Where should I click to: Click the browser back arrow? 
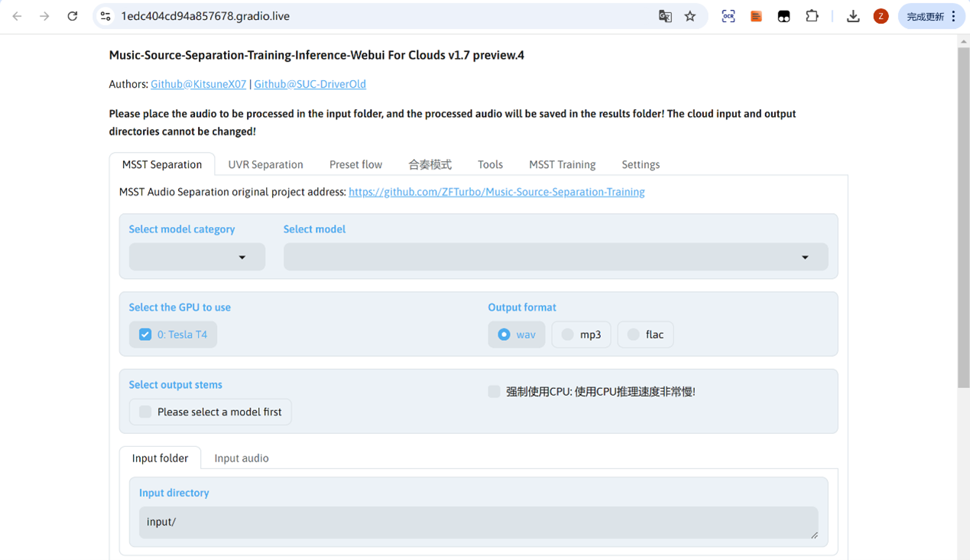[x=17, y=16]
